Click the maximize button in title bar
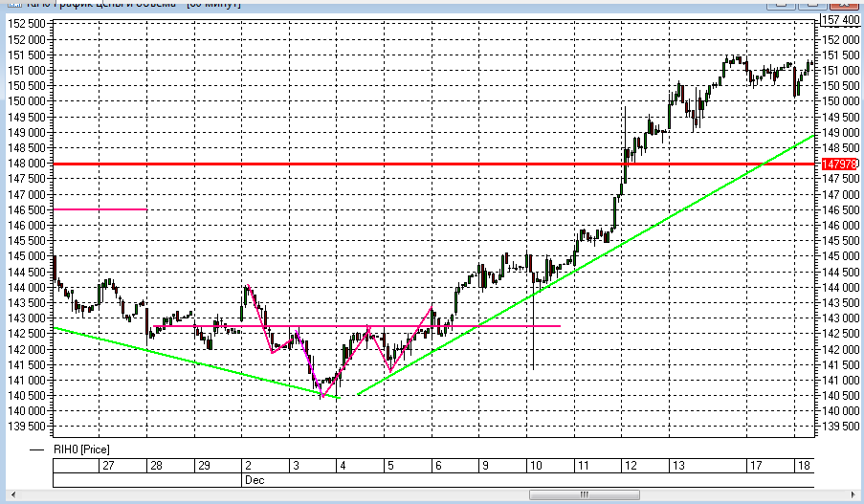Image resolution: width=864 pixels, height=504 pixels. (x=811, y=4)
